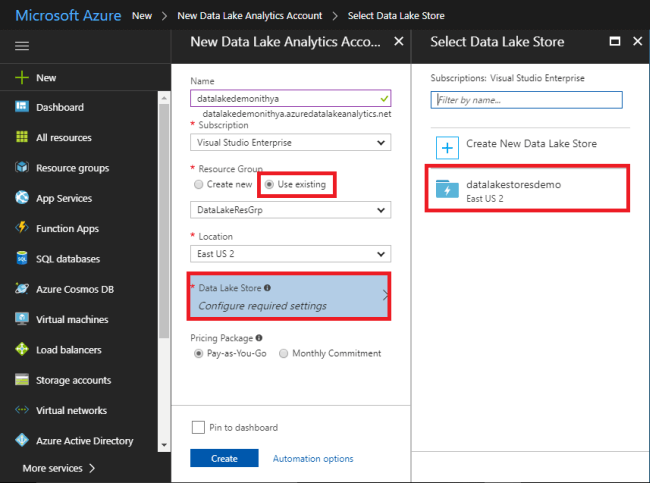The height and width of the screenshot is (483, 650).
Task: Click the Filter by name field
Action: coord(526,100)
